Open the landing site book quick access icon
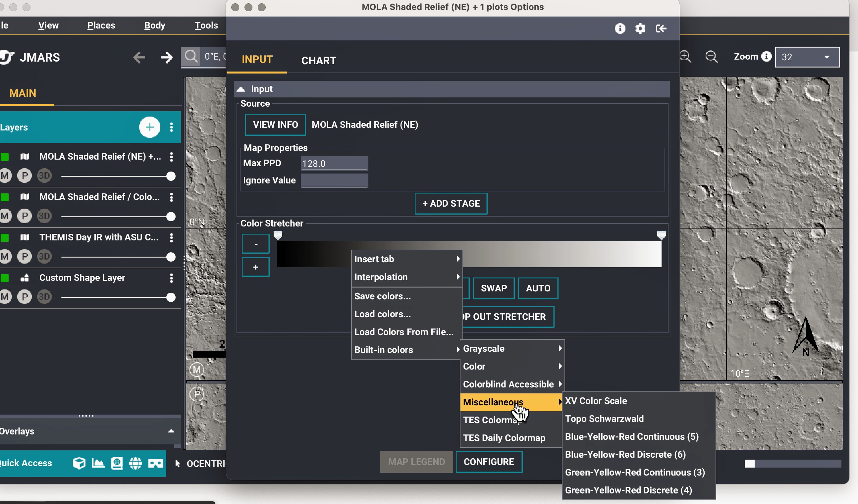 (x=117, y=463)
